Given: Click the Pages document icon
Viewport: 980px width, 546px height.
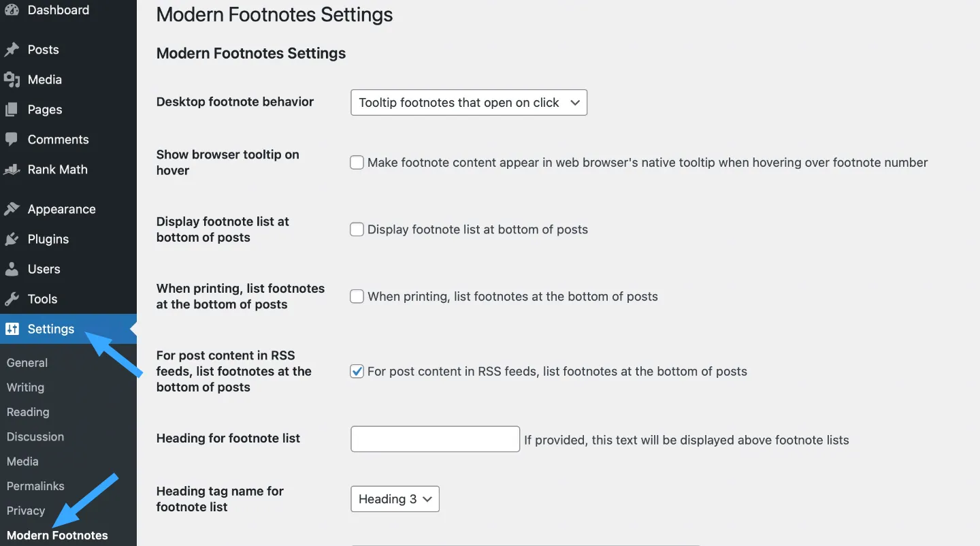Looking at the screenshot, I should [x=12, y=110].
